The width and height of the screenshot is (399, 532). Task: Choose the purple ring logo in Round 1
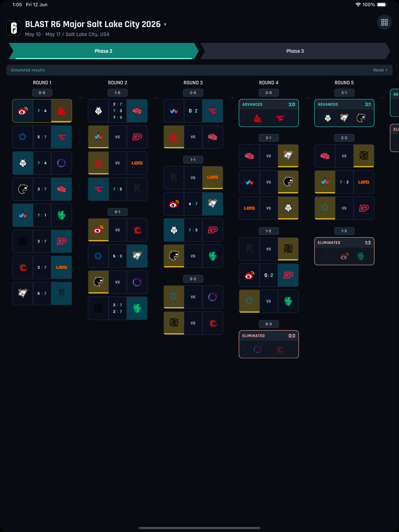coord(61,163)
